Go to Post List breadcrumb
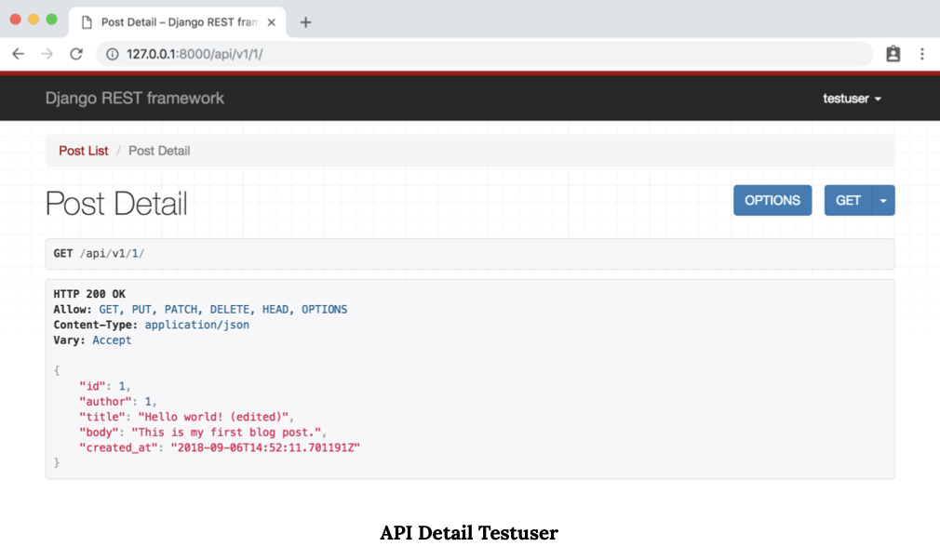 (x=84, y=151)
